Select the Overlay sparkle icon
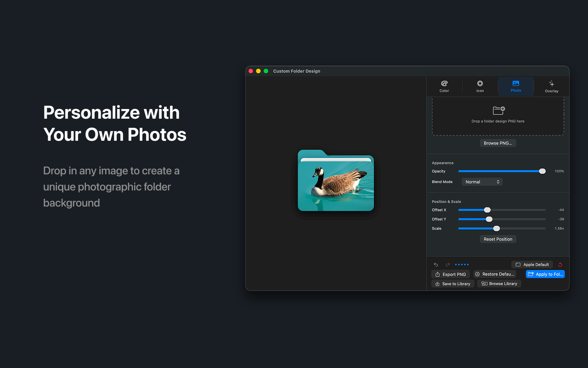The height and width of the screenshot is (368, 588). (x=551, y=84)
